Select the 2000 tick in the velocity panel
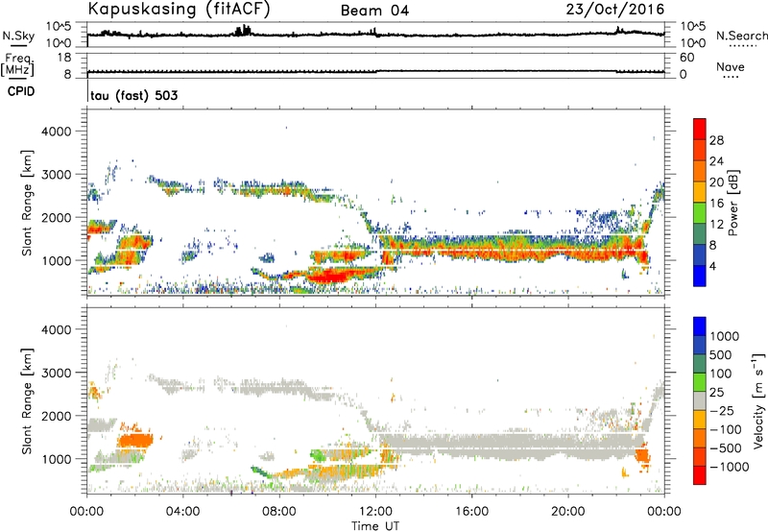This screenshot has height=532, width=768. [x=57, y=416]
